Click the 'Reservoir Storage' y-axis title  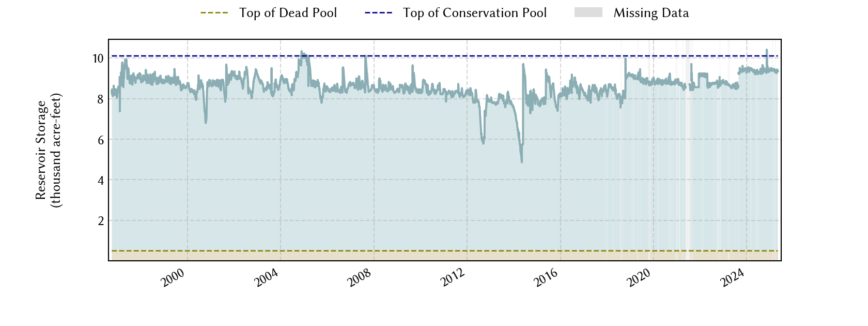[x=41, y=150]
